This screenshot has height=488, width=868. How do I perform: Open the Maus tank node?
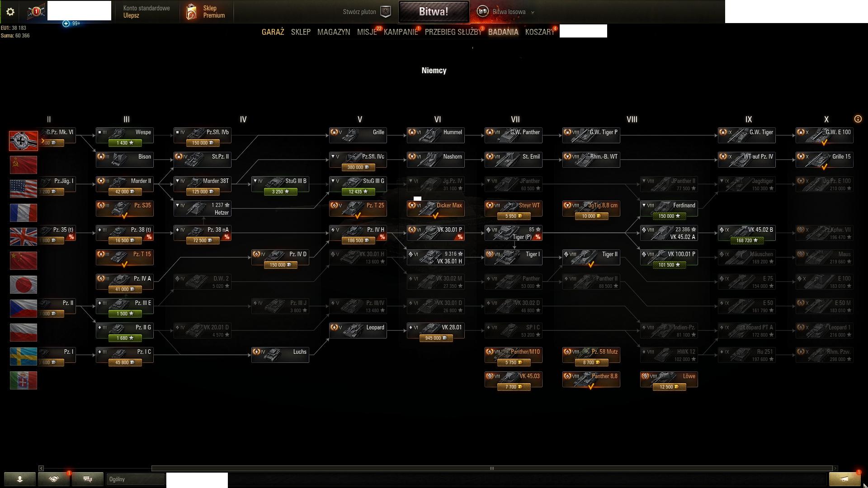[825, 258]
